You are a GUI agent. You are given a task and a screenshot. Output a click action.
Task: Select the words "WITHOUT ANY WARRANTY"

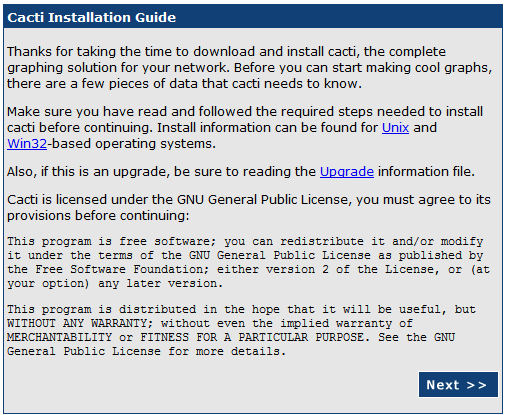[77, 323]
